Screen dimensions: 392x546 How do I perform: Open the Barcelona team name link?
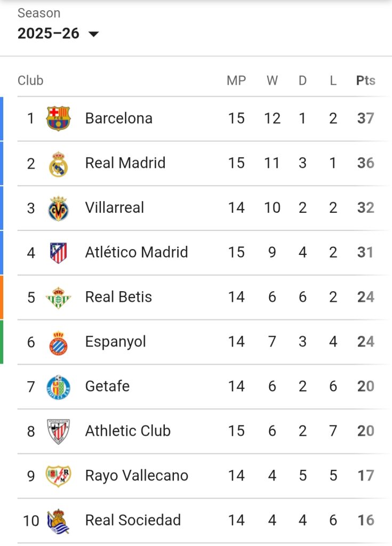[x=118, y=118]
